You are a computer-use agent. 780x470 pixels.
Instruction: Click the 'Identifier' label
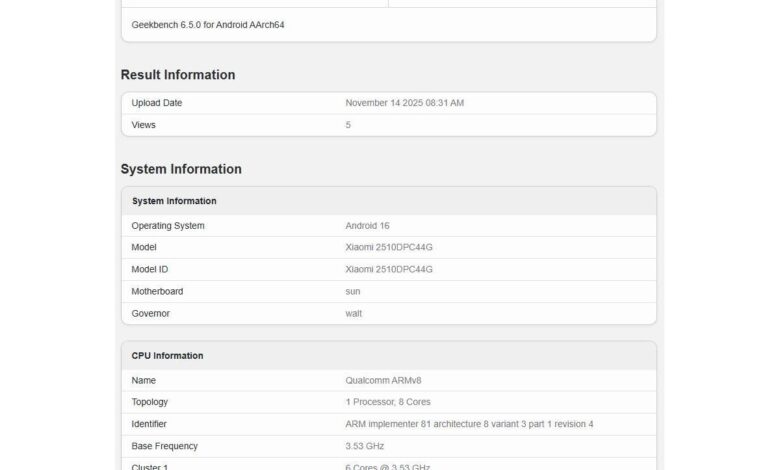point(149,424)
